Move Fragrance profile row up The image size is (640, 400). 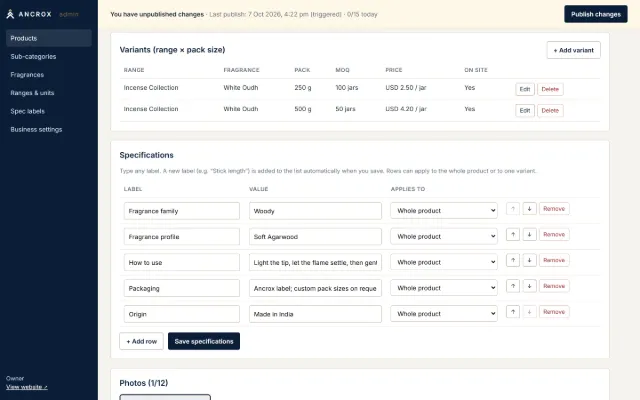(513, 234)
